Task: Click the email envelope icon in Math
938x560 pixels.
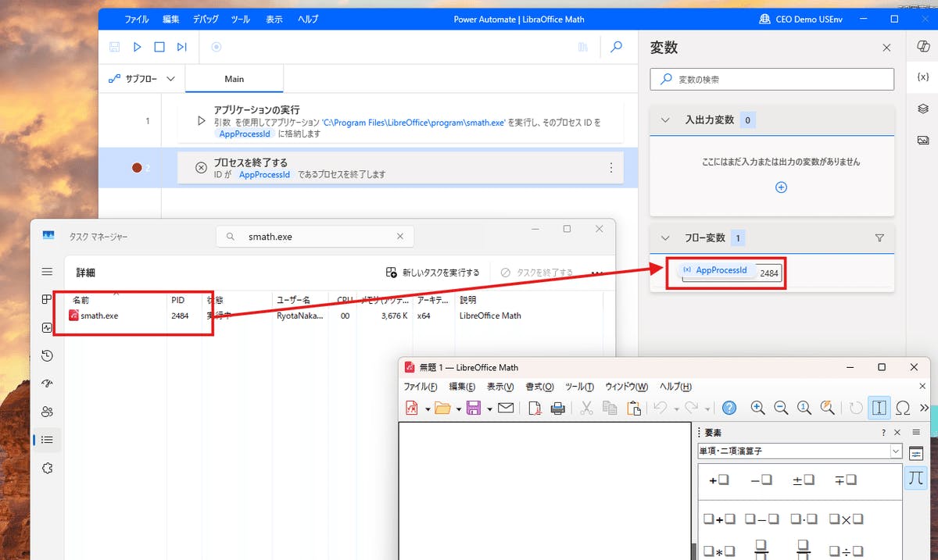Action: [505, 408]
